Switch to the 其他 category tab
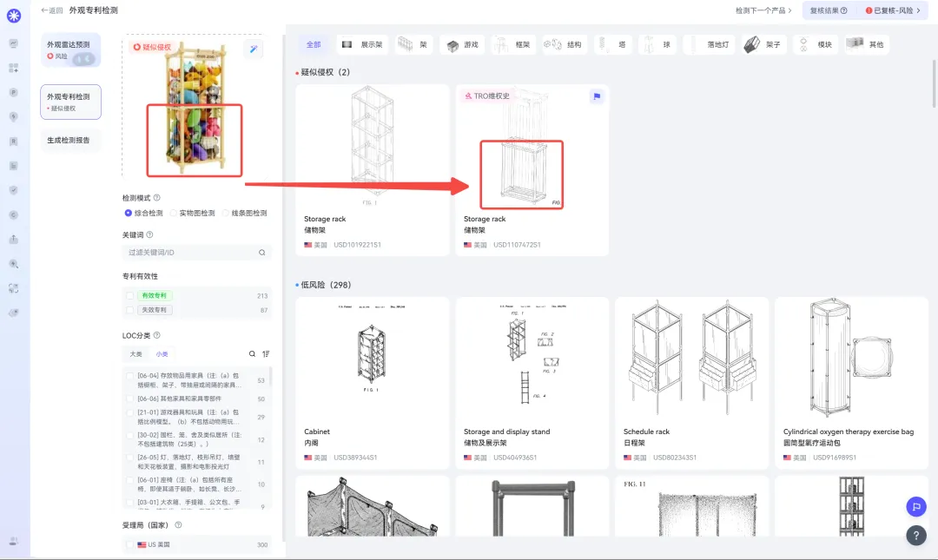 (x=867, y=44)
